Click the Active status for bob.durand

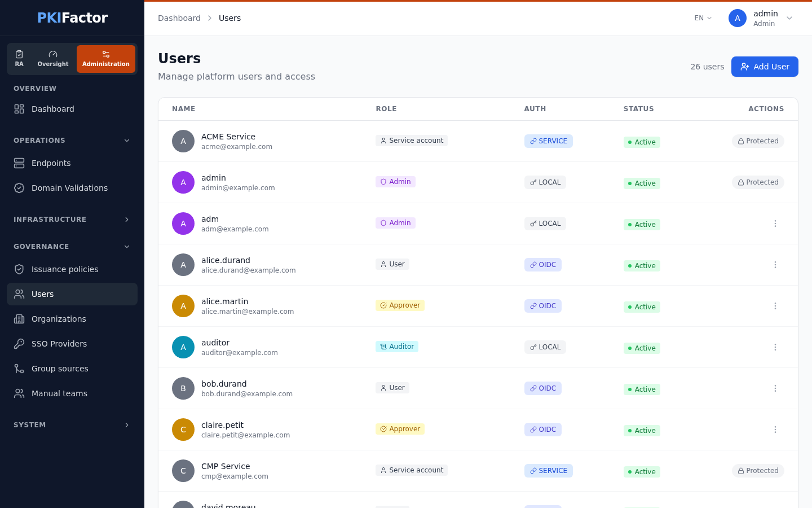pos(642,389)
